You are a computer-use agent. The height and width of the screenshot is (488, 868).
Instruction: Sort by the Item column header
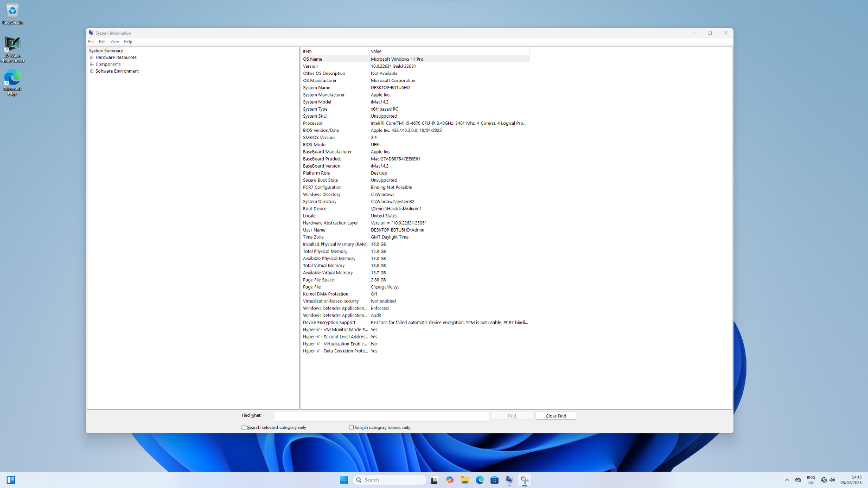coord(335,52)
